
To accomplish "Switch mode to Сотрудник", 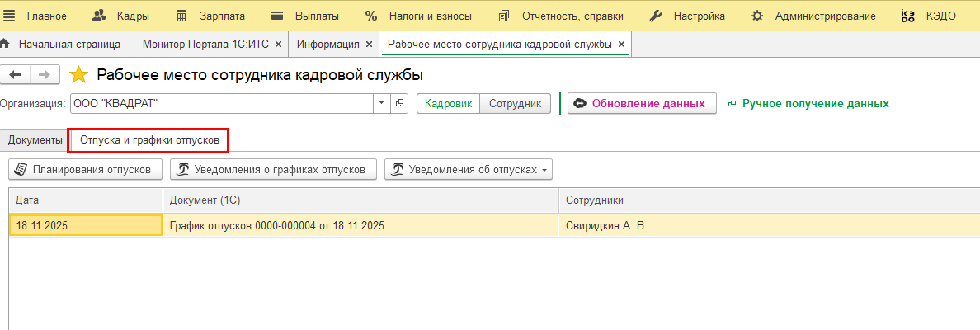I will [515, 104].
